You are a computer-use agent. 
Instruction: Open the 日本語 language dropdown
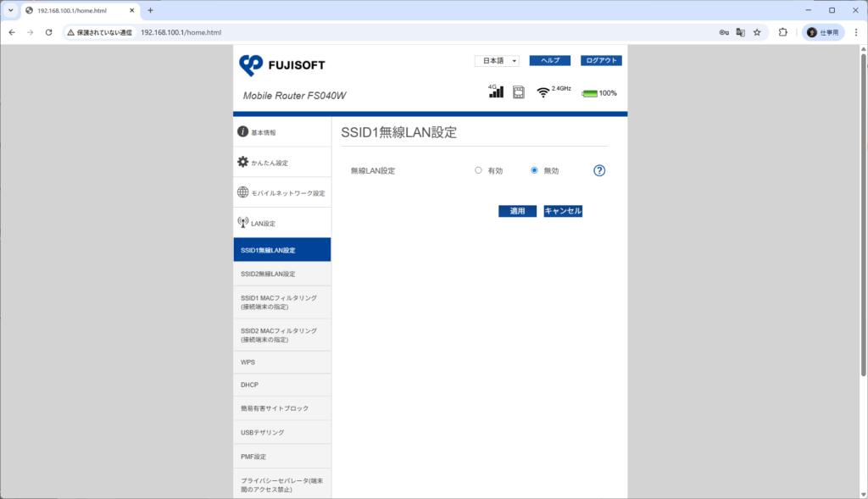click(x=497, y=61)
